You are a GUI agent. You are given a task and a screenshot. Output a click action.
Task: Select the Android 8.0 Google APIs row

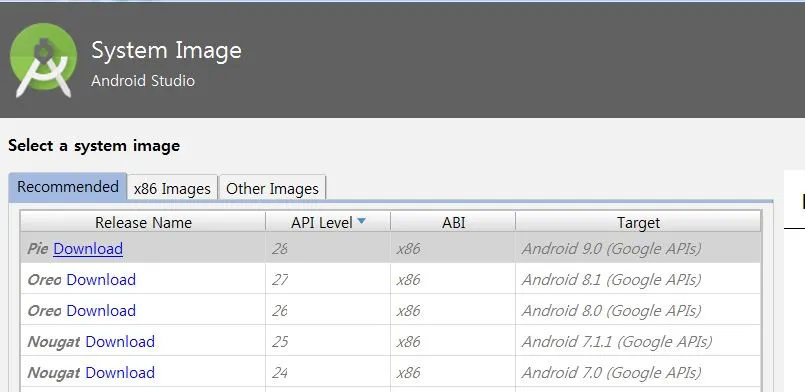[391, 309]
